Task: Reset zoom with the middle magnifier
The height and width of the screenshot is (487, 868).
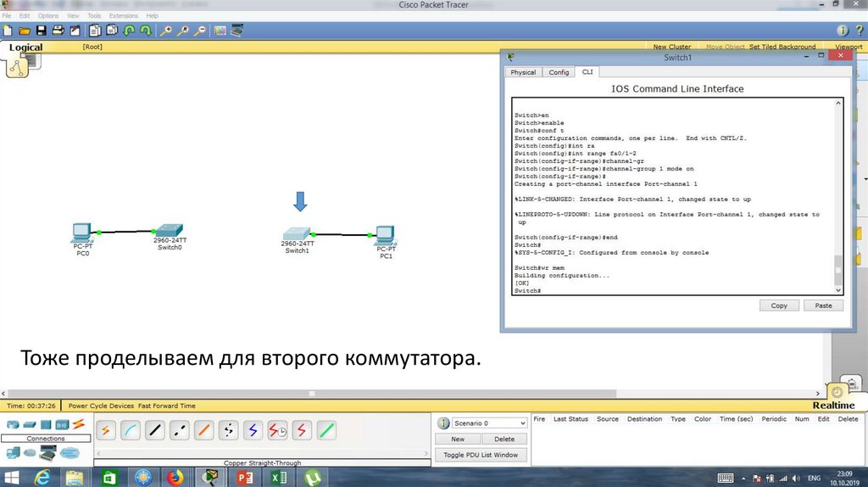Action: tap(183, 31)
